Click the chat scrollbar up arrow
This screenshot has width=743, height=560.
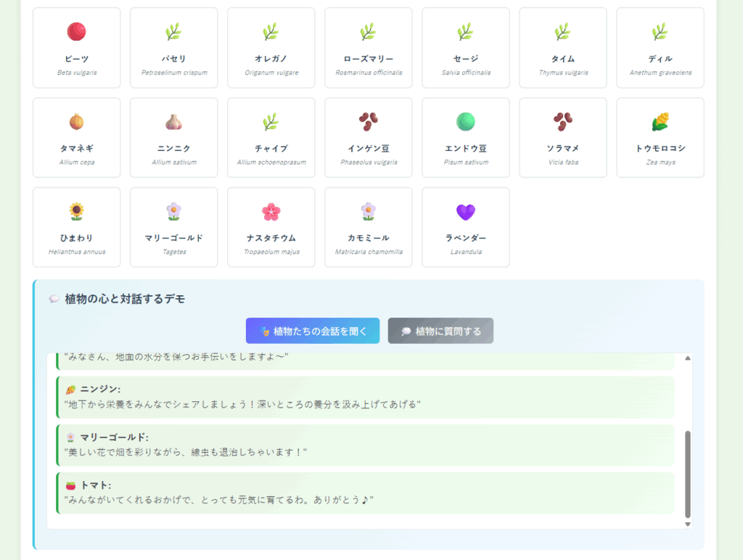688,358
